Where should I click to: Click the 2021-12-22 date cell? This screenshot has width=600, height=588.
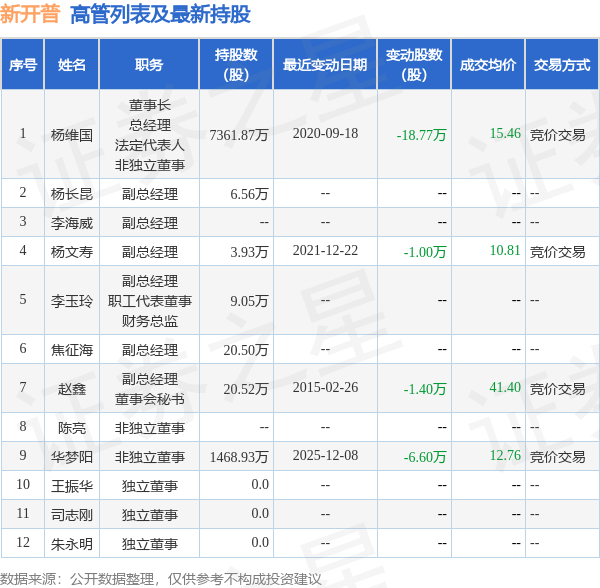coord(325,251)
